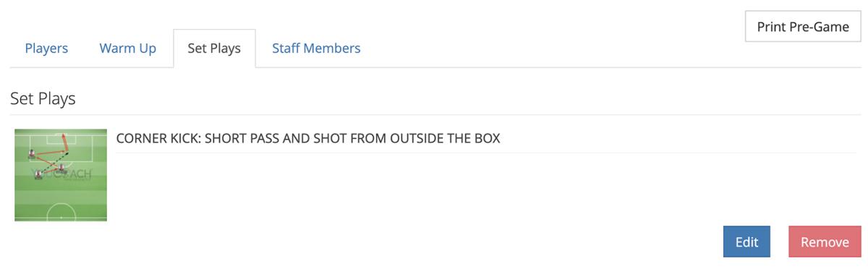Open the Players tab
Screen dimensions: 868x269
[x=46, y=48]
